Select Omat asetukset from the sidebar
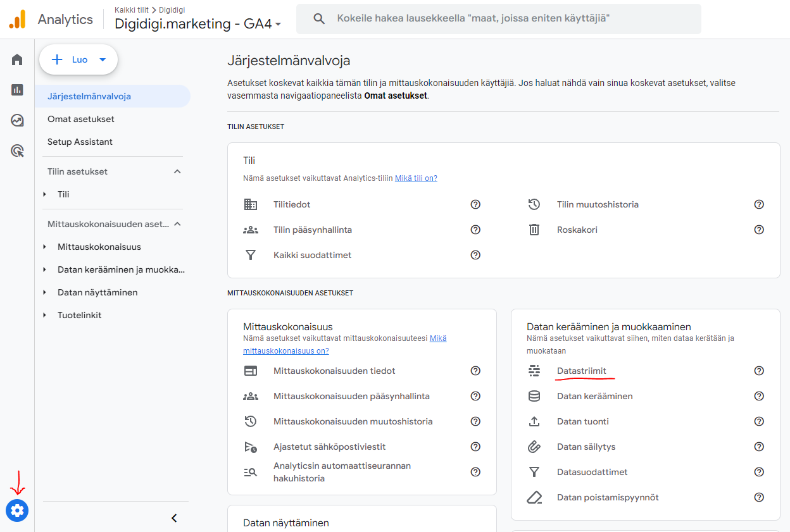This screenshot has width=790, height=532. coord(80,119)
